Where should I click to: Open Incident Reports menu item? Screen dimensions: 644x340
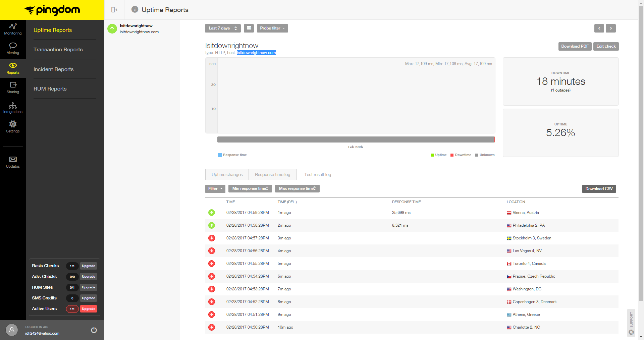click(54, 69)
